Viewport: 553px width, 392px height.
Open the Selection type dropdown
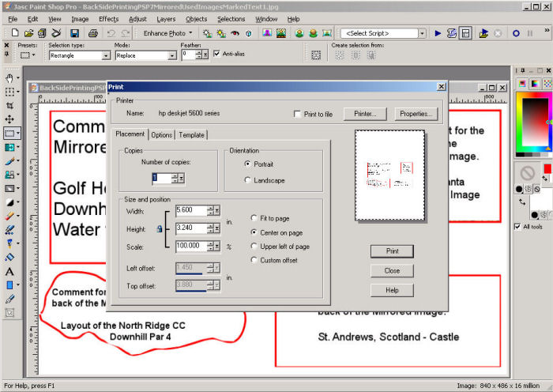point(106,56)
